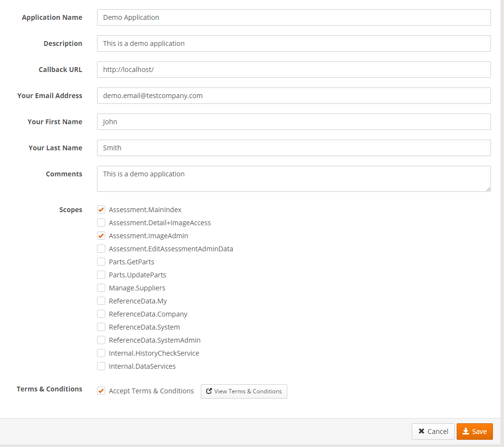Save the application
Screen dimensions: 504x447
[475, 431]
